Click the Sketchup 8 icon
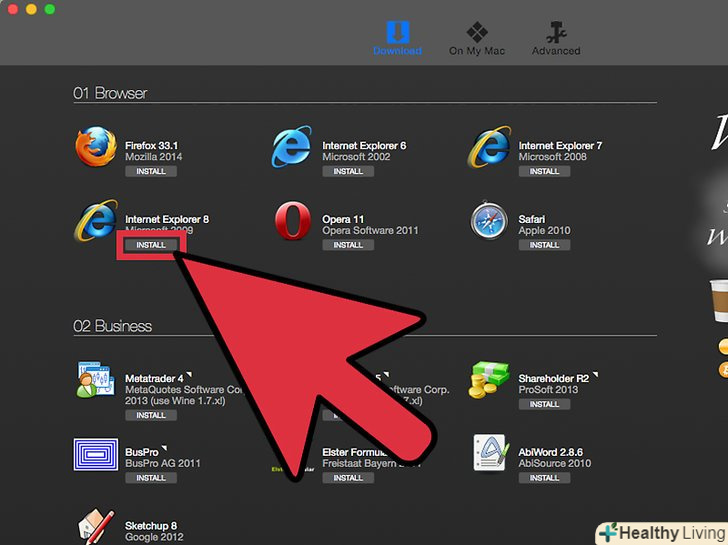The height and width of the screenshot is (545, 728). 96,527
